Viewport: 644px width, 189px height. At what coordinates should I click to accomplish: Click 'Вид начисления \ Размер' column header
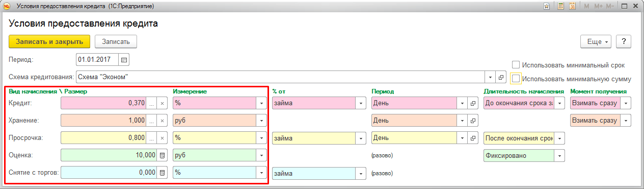(x=48, y=91)
